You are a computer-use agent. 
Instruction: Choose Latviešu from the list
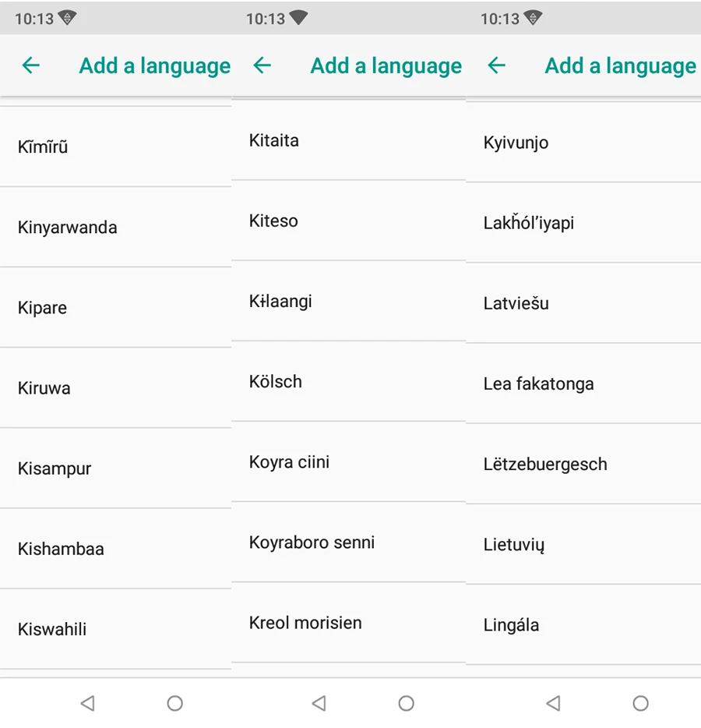point(583,302)
